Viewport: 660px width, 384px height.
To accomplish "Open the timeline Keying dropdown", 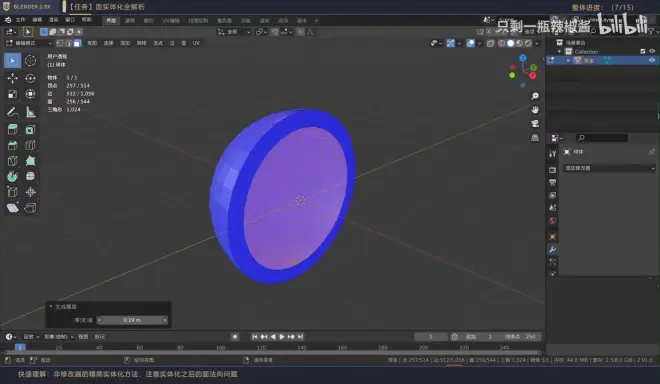I will [x=59, y=337].
